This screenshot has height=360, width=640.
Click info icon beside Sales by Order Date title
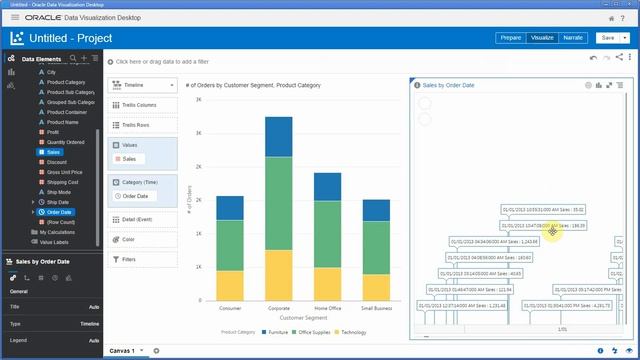click(417, 85)
